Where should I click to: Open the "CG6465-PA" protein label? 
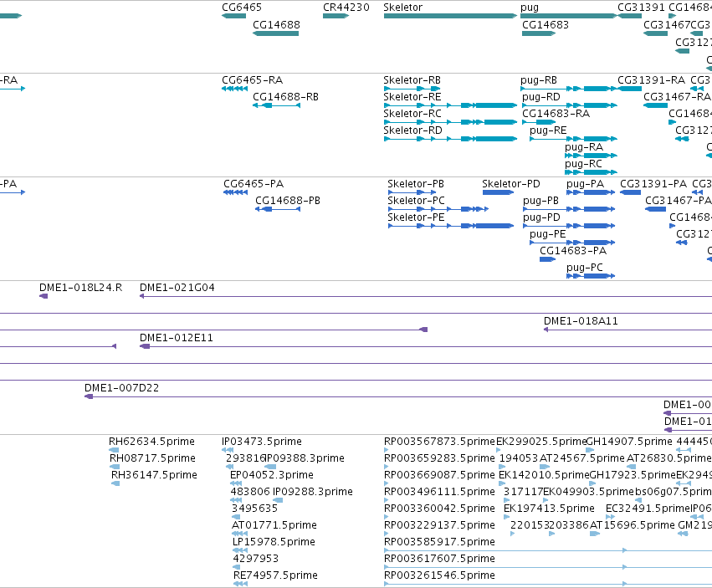(254, 184)
